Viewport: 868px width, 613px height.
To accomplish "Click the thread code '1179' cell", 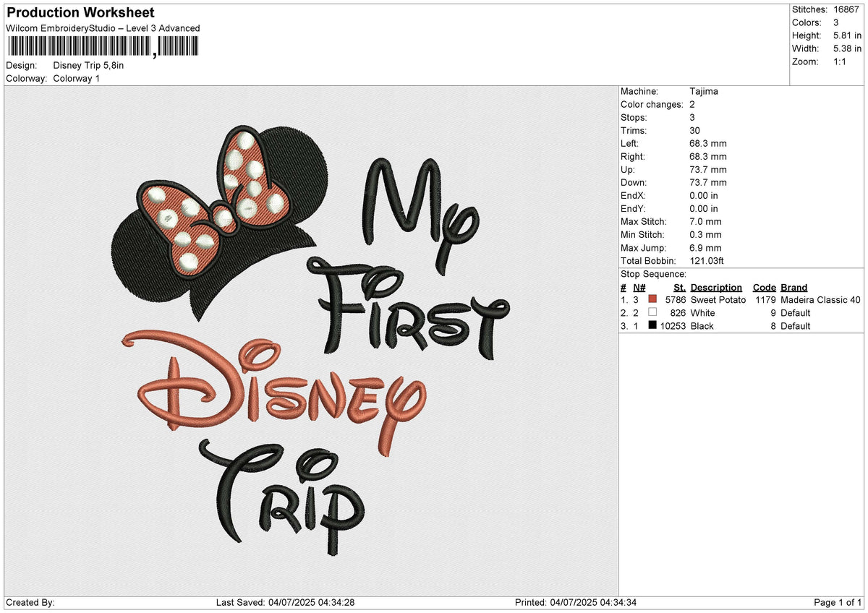I will pos(765,300).
